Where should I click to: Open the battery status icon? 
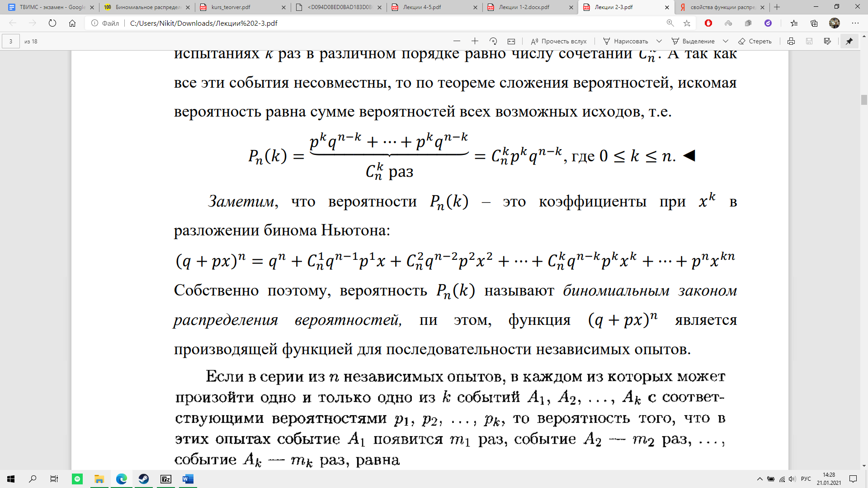pyautogui.click(x=771, y=479)
